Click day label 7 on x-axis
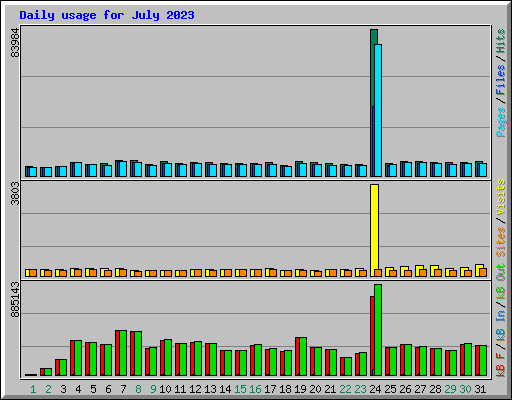This screenshot has height=400, width=512. click(123, 389)
